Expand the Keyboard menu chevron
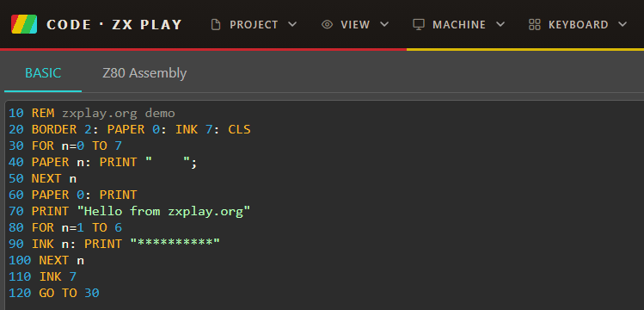The height and width of the screenshot is (310, 644). pyautogui.click(x=623, y=25)
